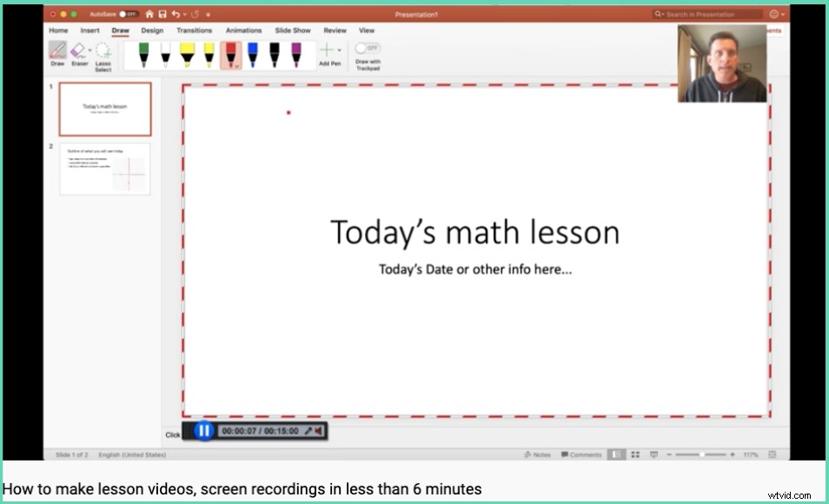The height and width of the screenshot is (504, 829).
Task: Show the Notes pane
Action: [537, 454]
